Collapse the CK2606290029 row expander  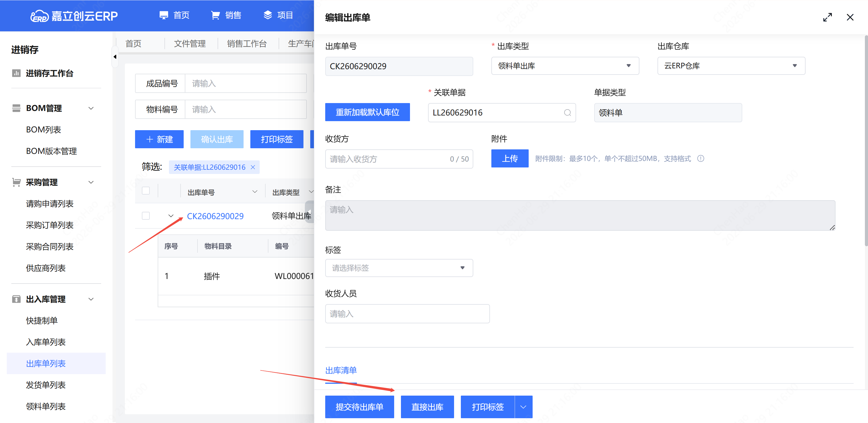click(x=171, y=216)
